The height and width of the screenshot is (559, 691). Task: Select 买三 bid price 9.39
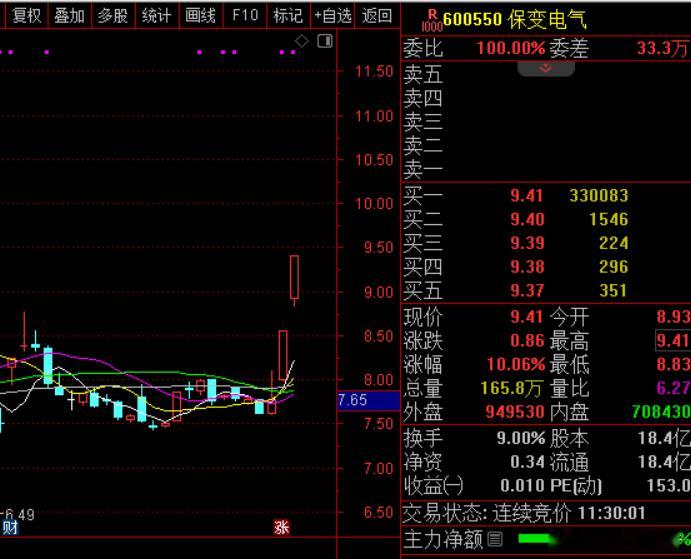(x=527, y=243)
